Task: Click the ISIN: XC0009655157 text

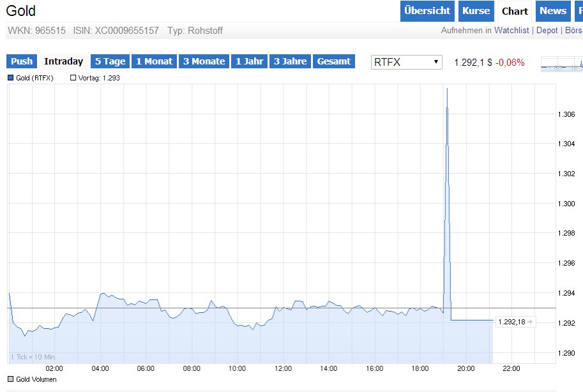Action: (x=116, y=31)
